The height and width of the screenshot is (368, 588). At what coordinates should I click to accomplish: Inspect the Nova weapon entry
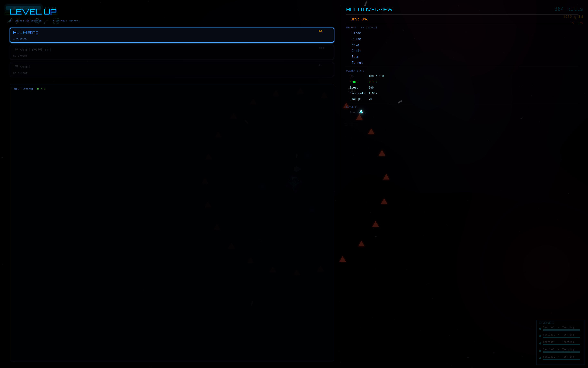tap(355, 45)
